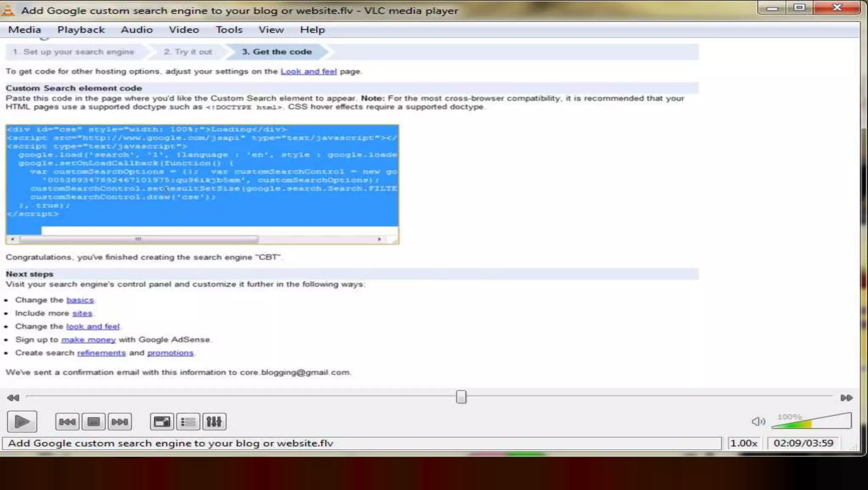Screen dimensions: 868x490
Task: Open the Help menu
Action: (x=312, y=30)
